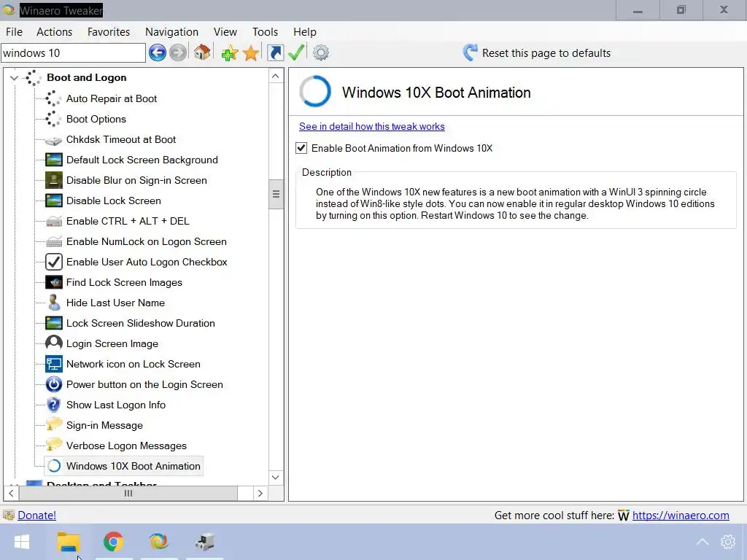Click the horizontal scrollbar thumb under the tree
This screenshot has height=560, width=747.
click(128, 494)
